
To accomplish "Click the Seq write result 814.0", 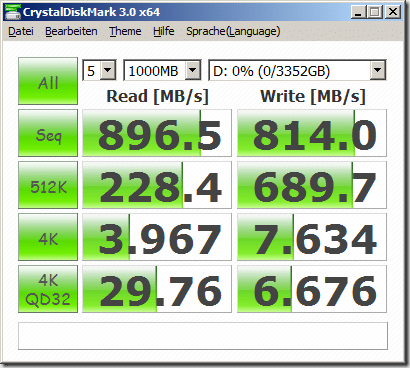I will tap(312, 133).
